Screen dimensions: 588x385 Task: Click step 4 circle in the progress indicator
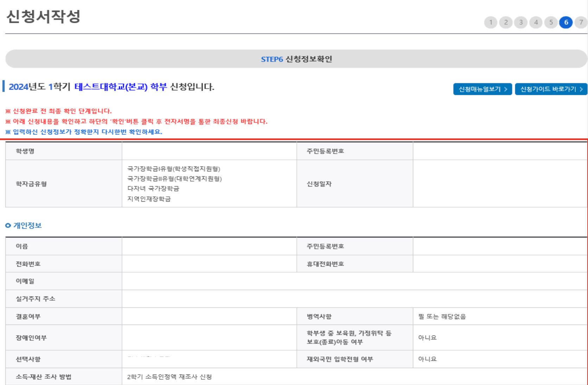(536, 22)
